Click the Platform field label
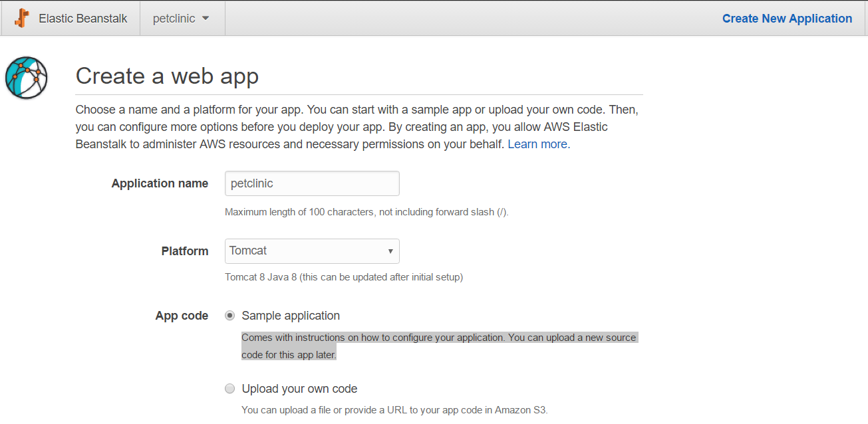This screenshot has height=424, width=868. (185, 251)
